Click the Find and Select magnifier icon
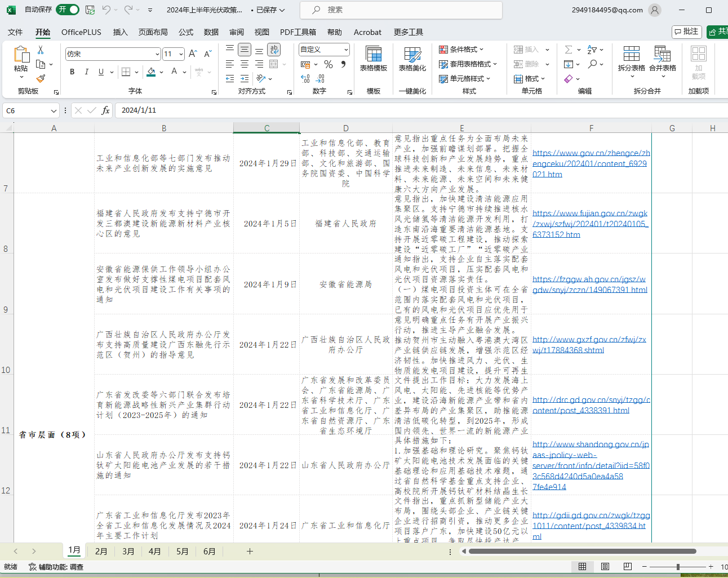The height and width of the screenshot is (578, 728). tap(592, 64)
